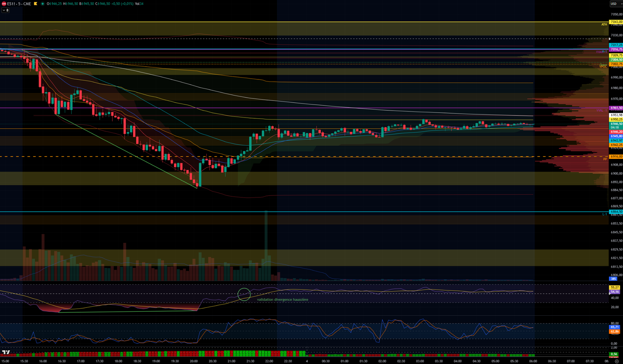Click the 'validation divergence haussière' text annotation
Screen dimensions: 623x364
pos(282,299)
